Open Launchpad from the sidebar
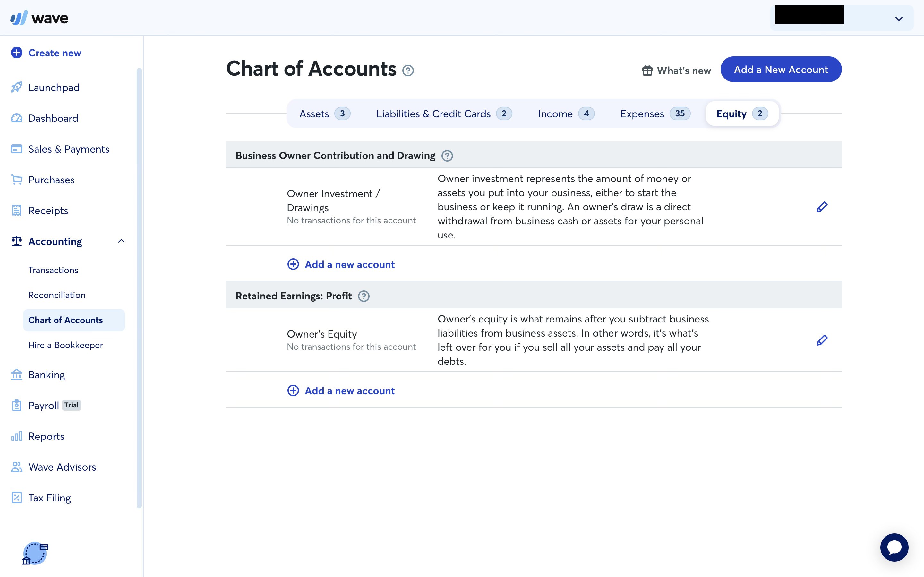 pos(54,88)
